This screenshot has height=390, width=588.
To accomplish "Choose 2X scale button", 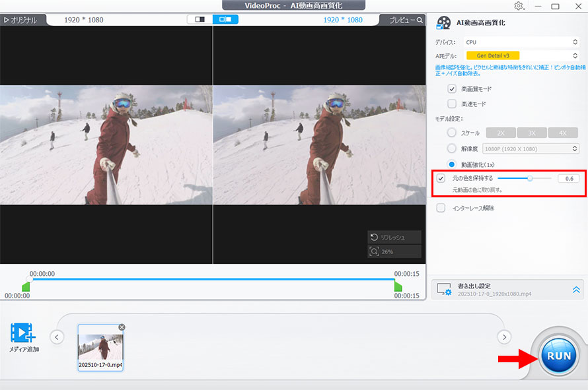I will pyautogui.click(x=501, y=133).
